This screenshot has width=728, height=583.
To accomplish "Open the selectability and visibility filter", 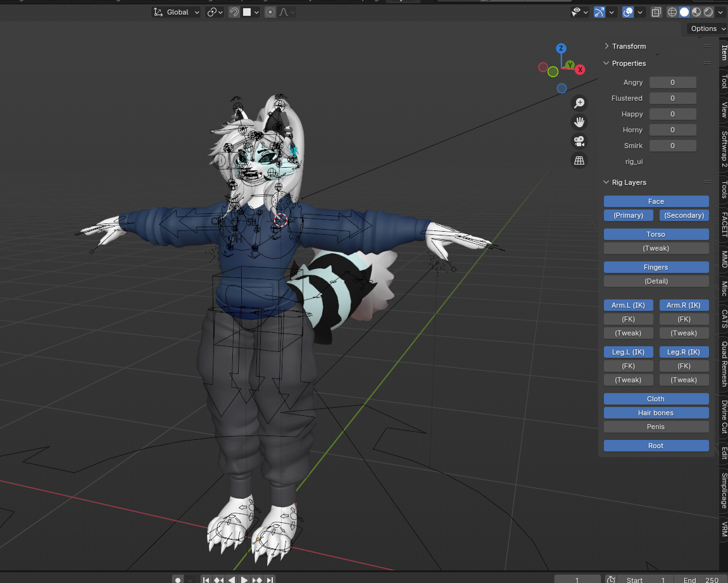I will coord(579,12).
